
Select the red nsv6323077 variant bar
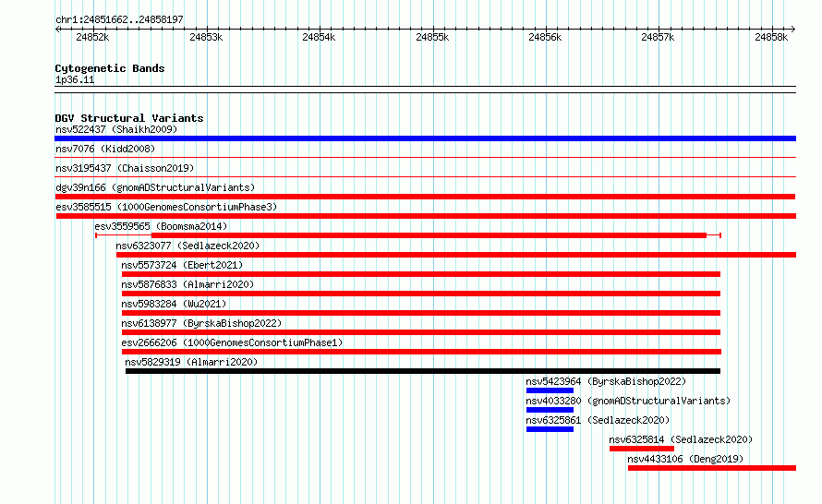coord(456,255)
